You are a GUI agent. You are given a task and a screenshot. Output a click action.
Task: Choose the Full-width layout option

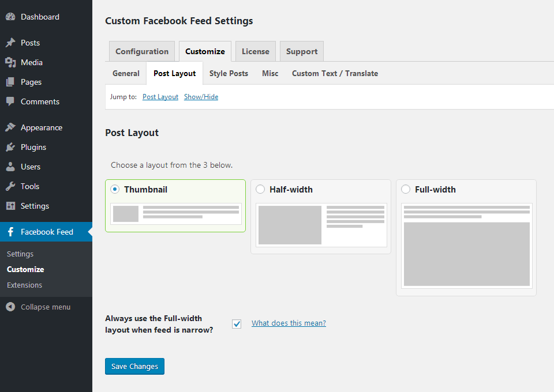coord(406,189)
